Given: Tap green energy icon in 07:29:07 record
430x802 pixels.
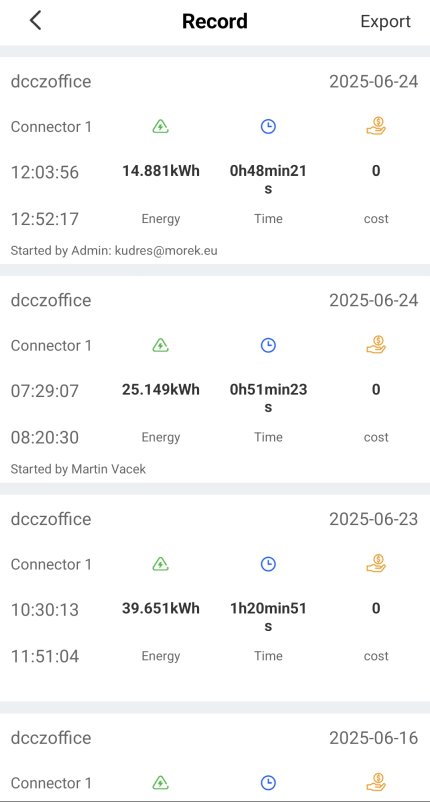Looking at the screenshot, I should point(161,345).
